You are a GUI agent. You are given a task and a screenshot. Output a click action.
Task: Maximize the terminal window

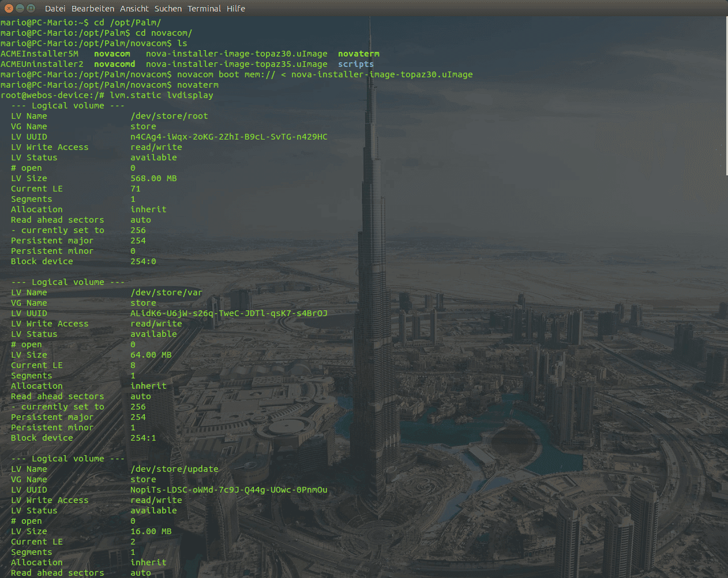[x=31, y=8]
